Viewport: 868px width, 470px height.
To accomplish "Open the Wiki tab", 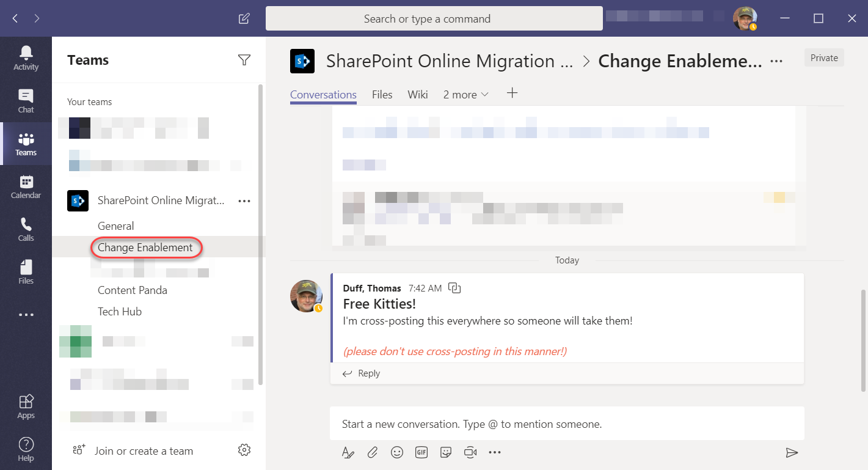I will 417,94.
